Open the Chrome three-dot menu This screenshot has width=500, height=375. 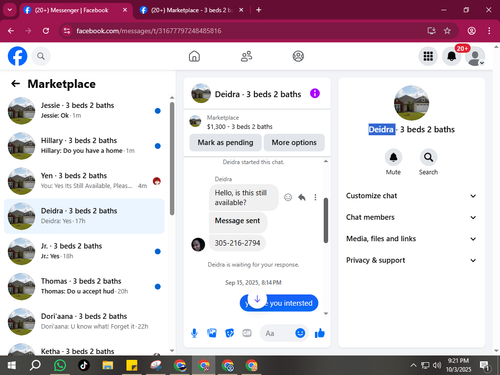tap(489, 31)
